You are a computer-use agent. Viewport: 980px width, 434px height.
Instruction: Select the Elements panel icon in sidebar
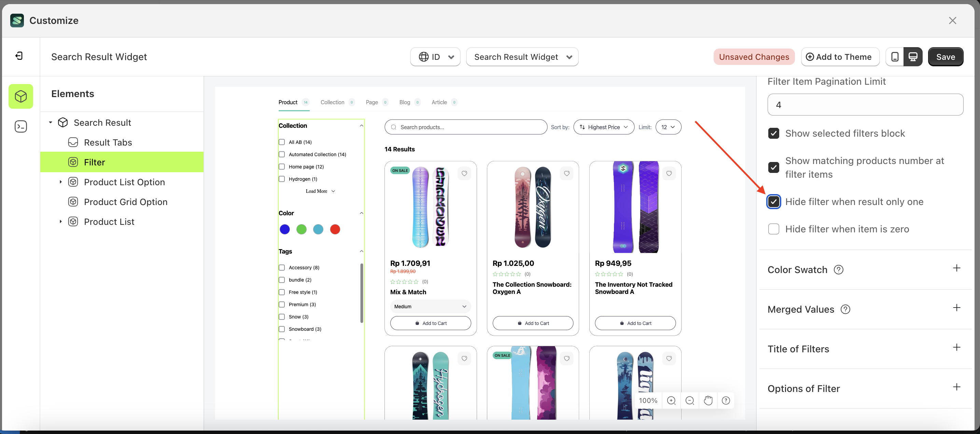tap(20, 96)
